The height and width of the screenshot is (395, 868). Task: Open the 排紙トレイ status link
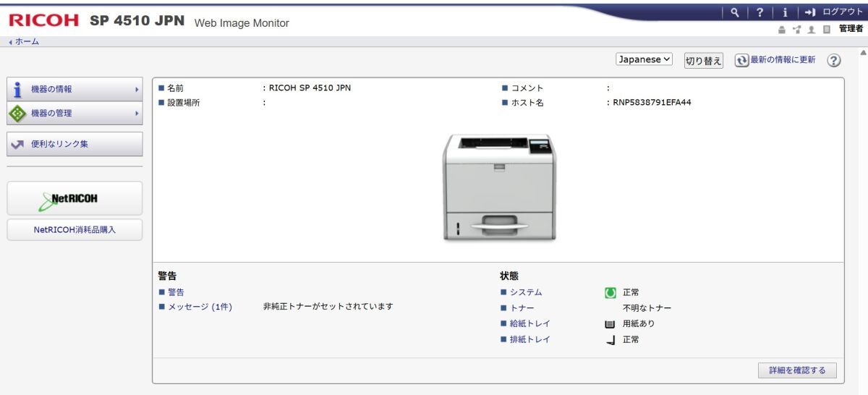coord(529,339)
